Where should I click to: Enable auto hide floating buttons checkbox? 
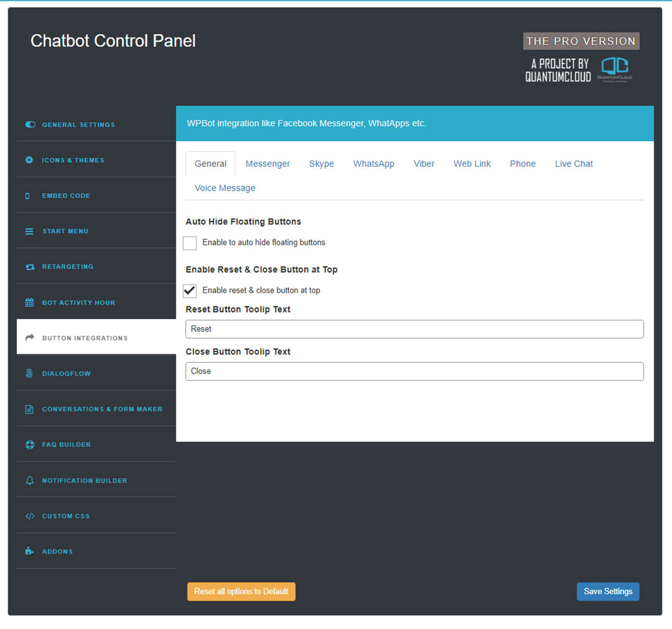[190, 243]
